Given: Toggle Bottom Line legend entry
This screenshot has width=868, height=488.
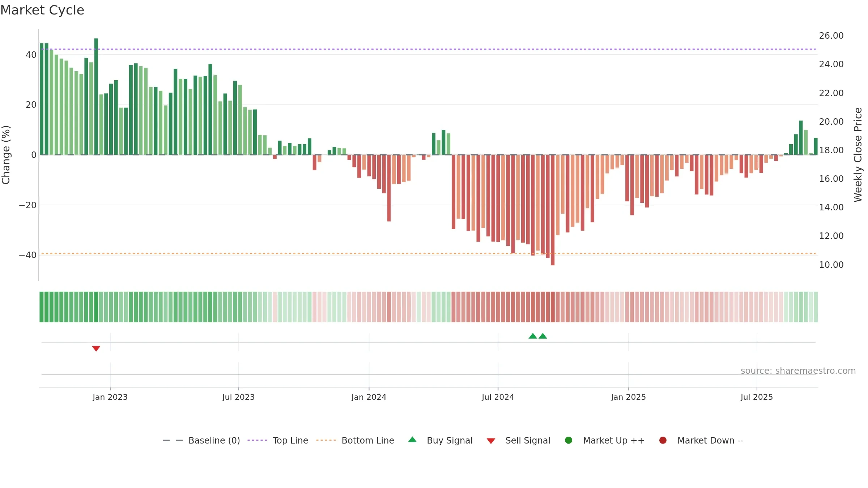Looking at the screenshot, I should point(355,440).
